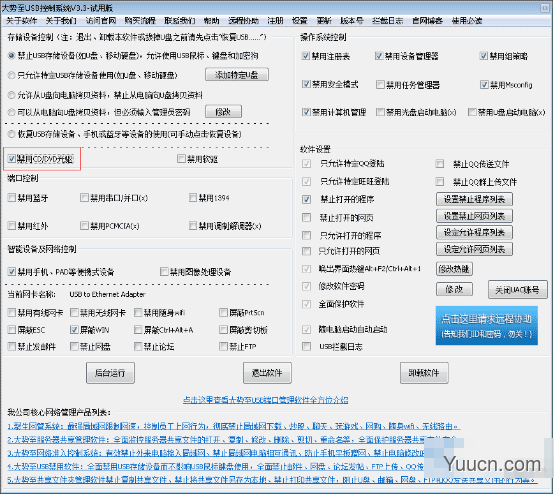
Task: Check the 屏蔽PrtScn checkbox
Action: click(223, 312)
